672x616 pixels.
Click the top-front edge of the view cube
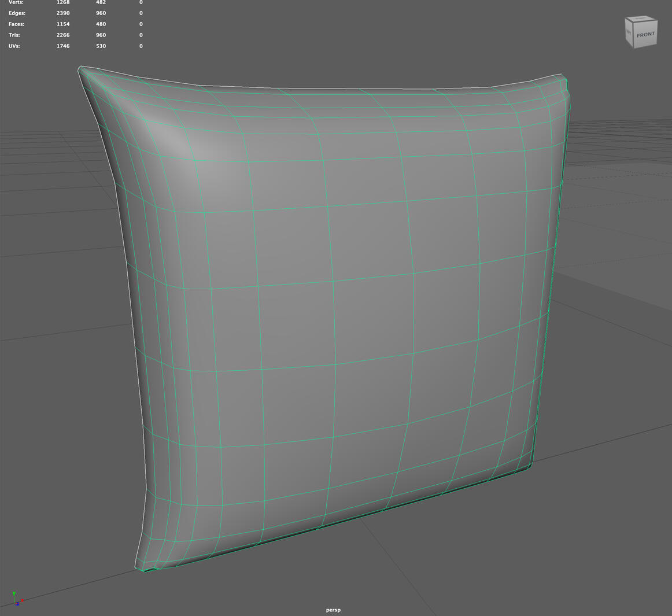[644, 21]
